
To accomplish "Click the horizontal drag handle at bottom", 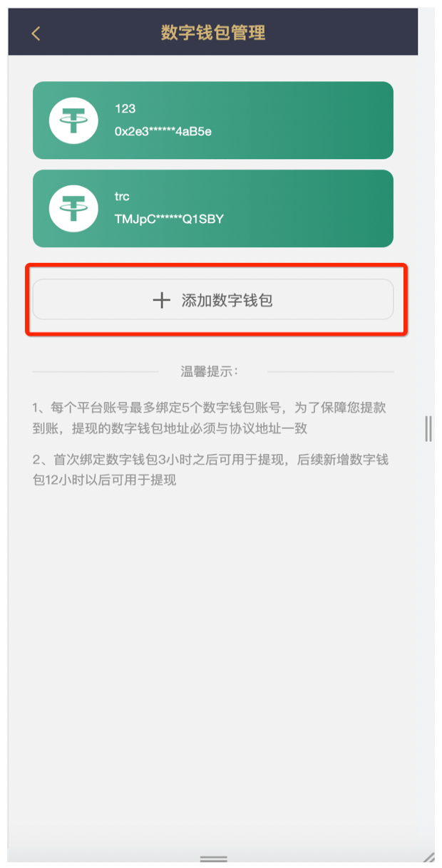I will 213,858.
